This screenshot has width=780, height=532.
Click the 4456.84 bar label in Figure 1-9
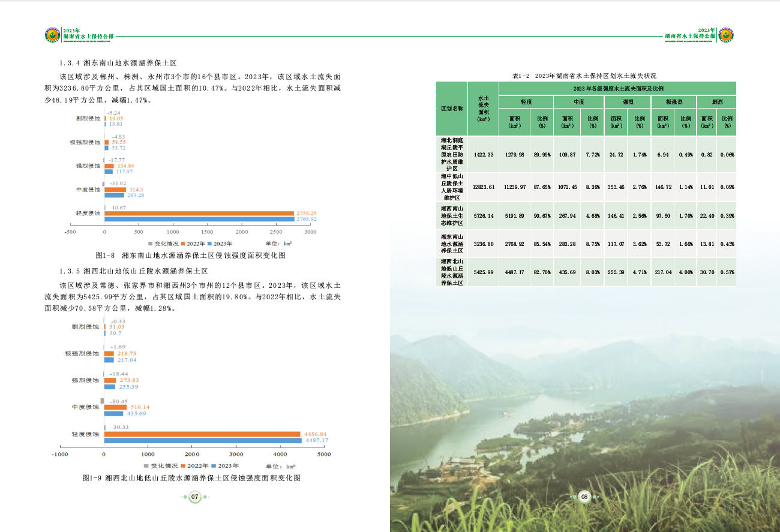(x=316, y=434)
